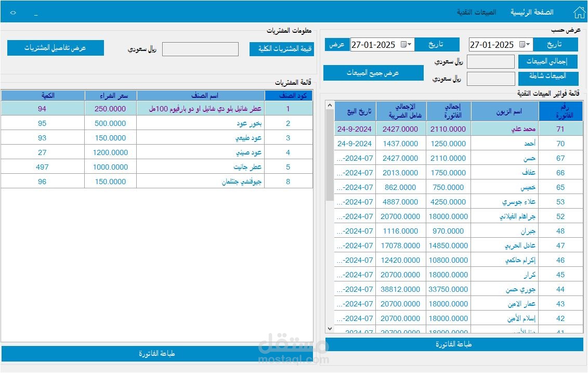Focus the sales including tax field
Viewport: 588px width, 373px height.
[x=490, y=79]
